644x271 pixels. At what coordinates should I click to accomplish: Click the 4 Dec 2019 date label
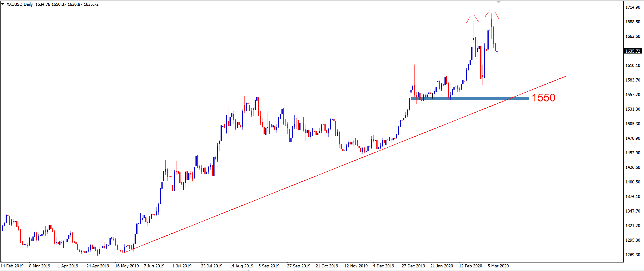tap(384, 266)
